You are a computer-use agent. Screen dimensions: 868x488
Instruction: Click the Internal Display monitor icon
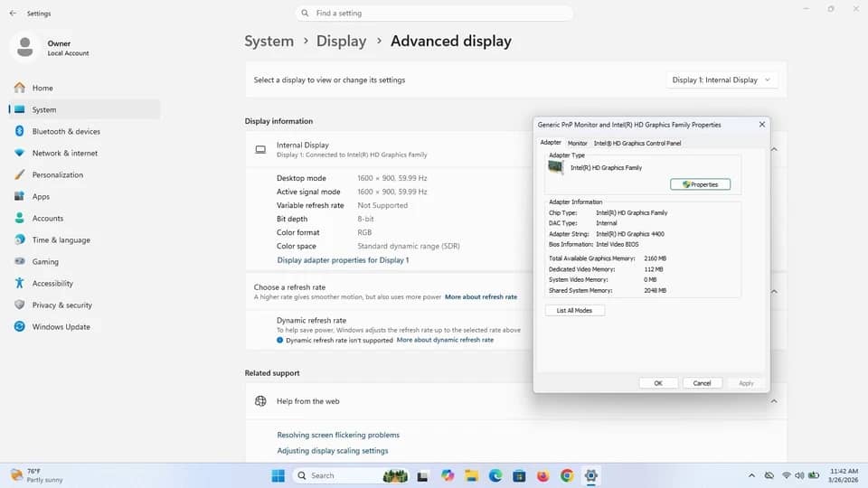tap(260, 149)
